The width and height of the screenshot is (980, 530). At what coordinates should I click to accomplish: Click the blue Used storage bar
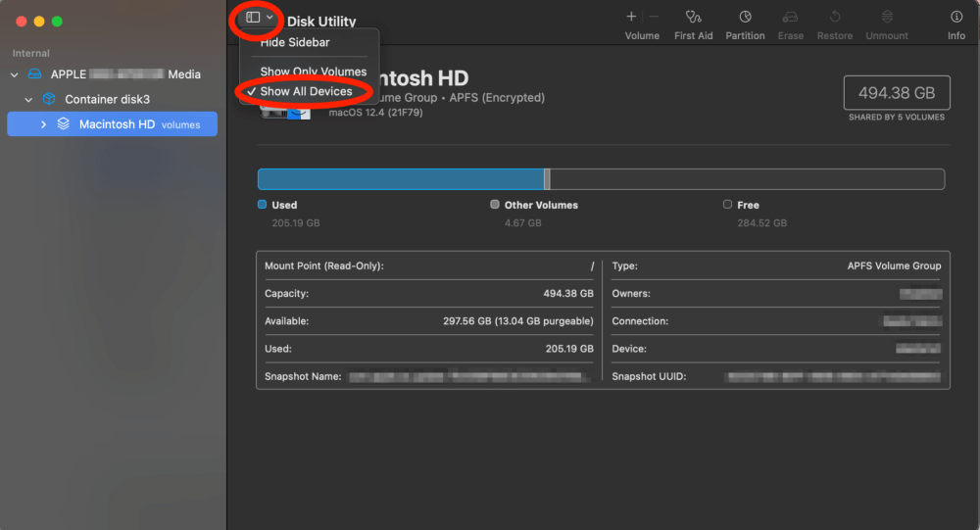(400, 179)
